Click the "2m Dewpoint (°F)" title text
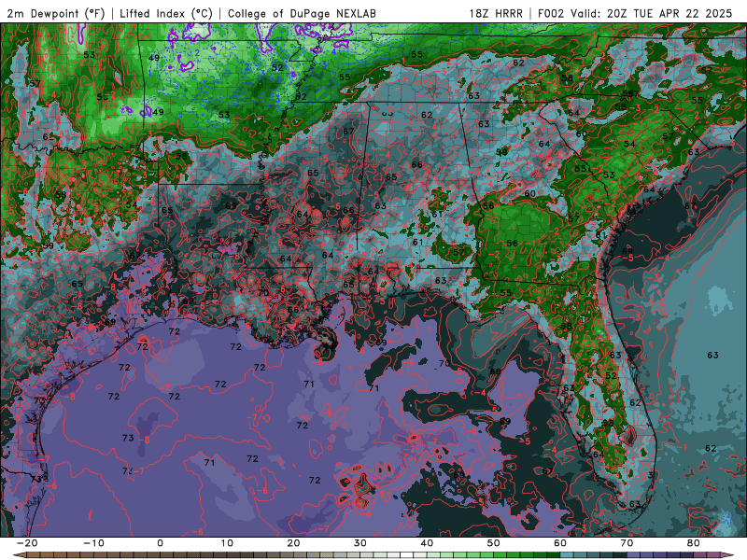Image resolution: width=747 pixels, height=560 pixels. [x=56, y=13]
